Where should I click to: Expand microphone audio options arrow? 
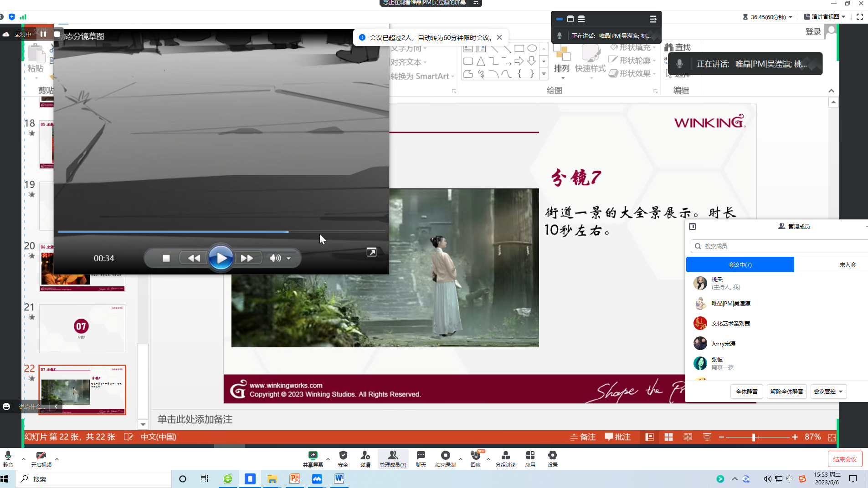(x=24, y=459)
